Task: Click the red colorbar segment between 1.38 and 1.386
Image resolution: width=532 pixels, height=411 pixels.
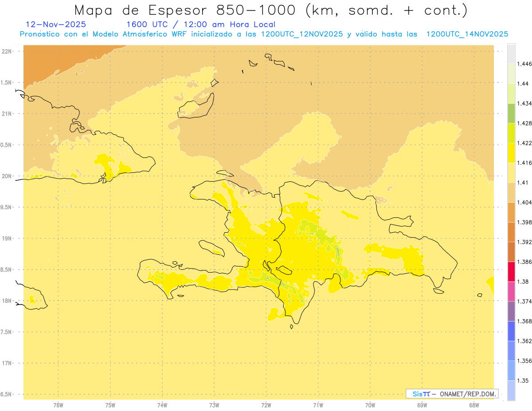Action: (x=511, y=272)
